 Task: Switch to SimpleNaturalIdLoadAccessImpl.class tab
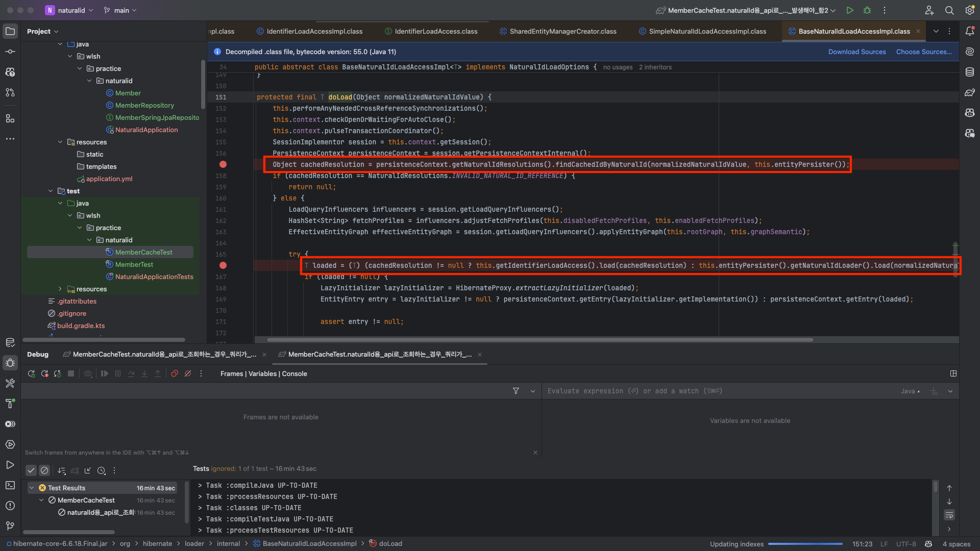702,31
